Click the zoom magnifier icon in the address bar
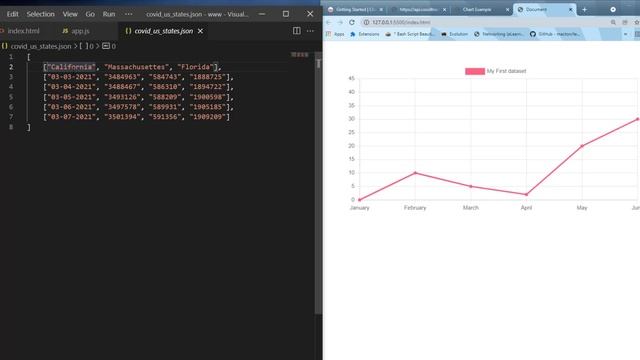This screenshot has width=640, height=360. pos(613,22)
